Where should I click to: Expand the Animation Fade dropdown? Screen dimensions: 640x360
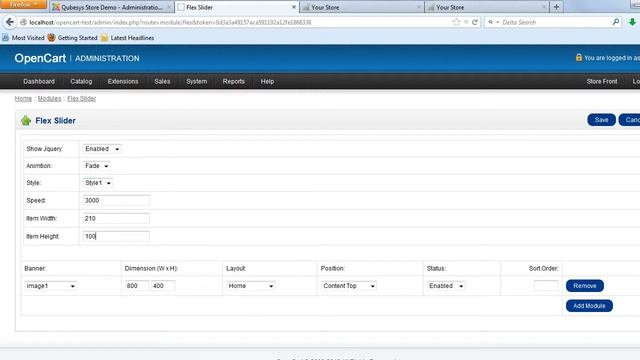[x=97, y=166]
